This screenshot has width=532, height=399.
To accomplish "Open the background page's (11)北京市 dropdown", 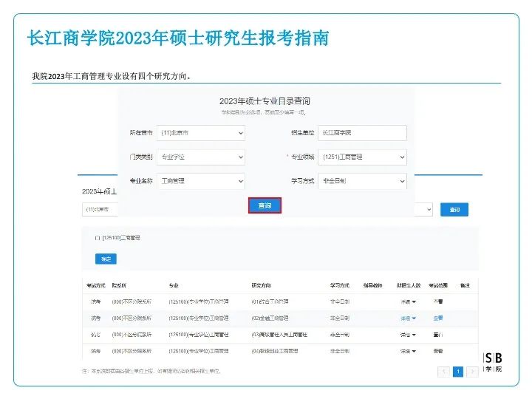I will pyautogui.click(x=100, y=210).
